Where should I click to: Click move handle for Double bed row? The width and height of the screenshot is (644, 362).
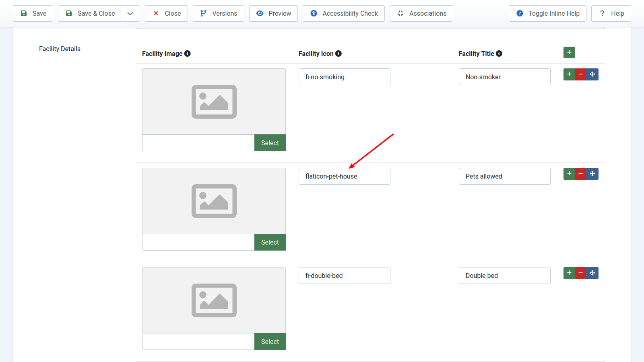coord(592,273)
